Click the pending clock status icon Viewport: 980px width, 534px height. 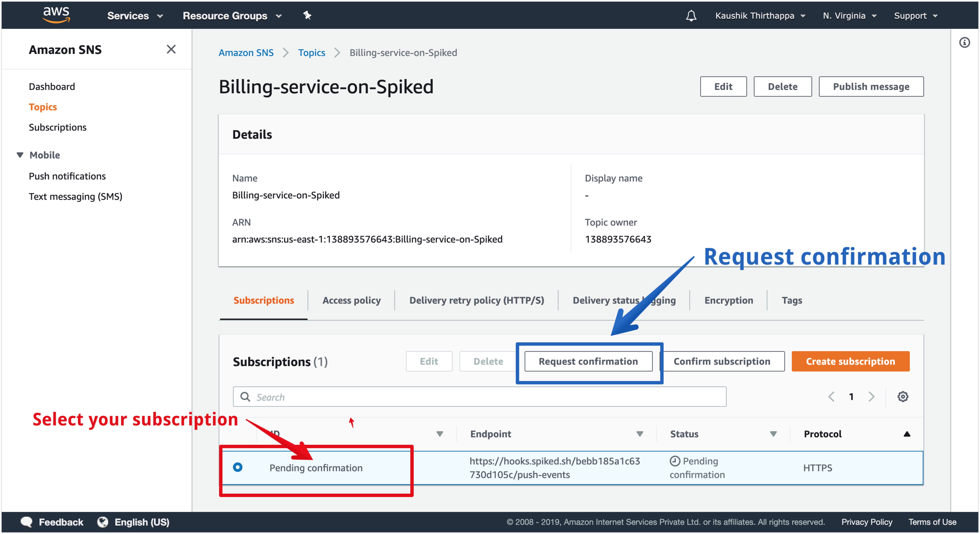[674, 461]
